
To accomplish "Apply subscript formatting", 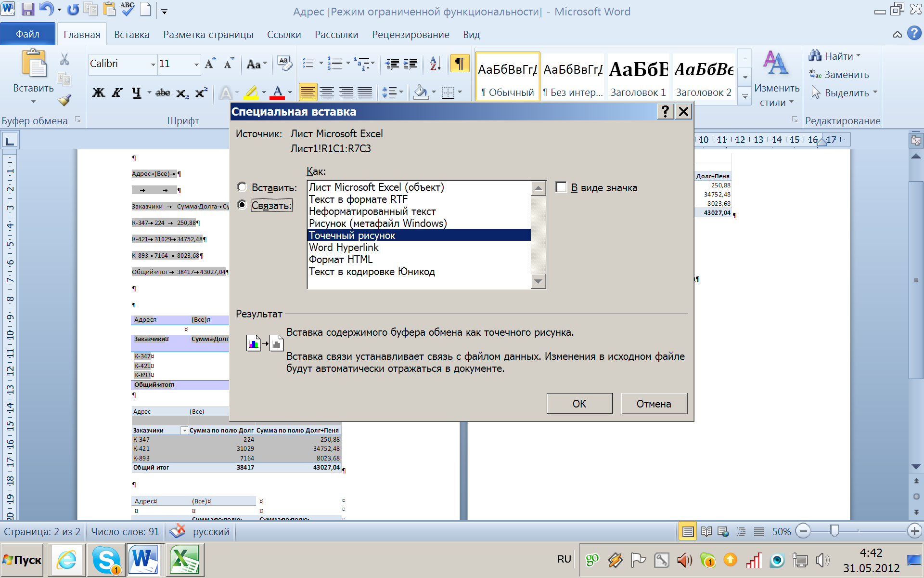I will point(182,93).
